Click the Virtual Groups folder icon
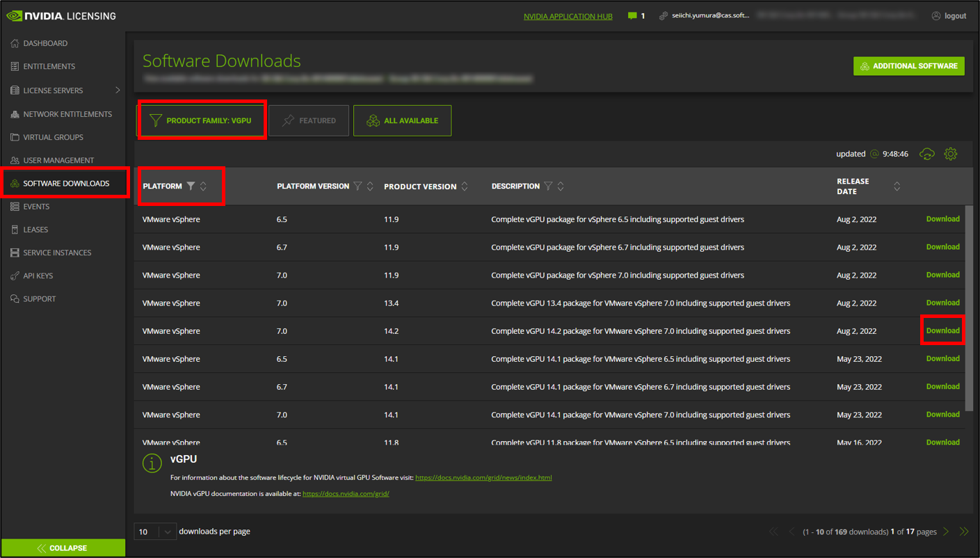980x558 pixels. [15, 137]
